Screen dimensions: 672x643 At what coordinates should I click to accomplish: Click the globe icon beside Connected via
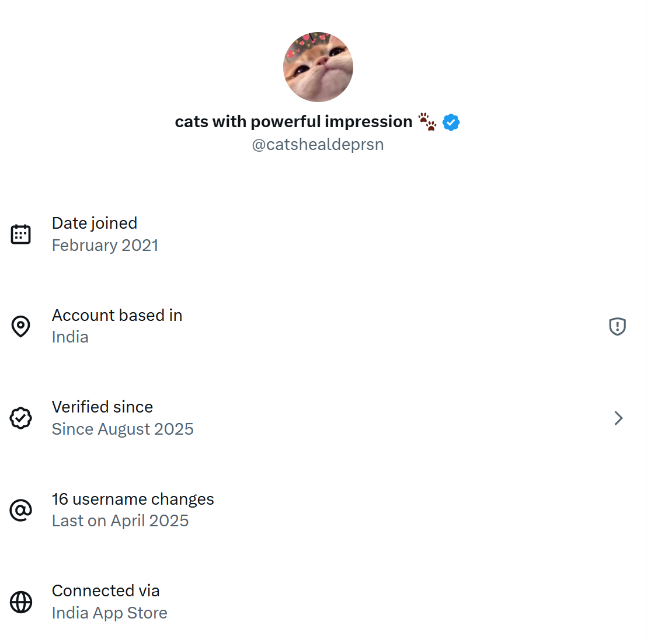coord(21,602)
